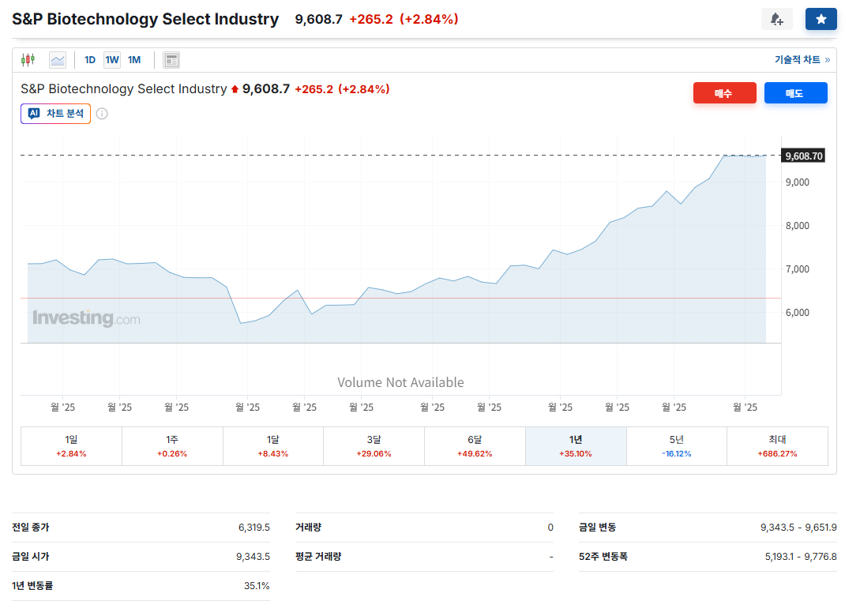The height and width of the screenshot is (616, 860).
Task: Select the 1주 period tab
Action: (172, 446)
